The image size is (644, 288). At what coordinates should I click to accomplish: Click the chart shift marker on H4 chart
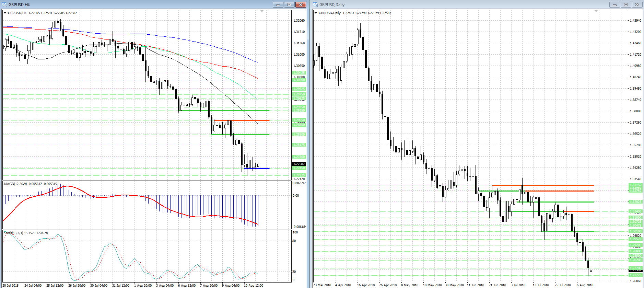coord(262,11)
